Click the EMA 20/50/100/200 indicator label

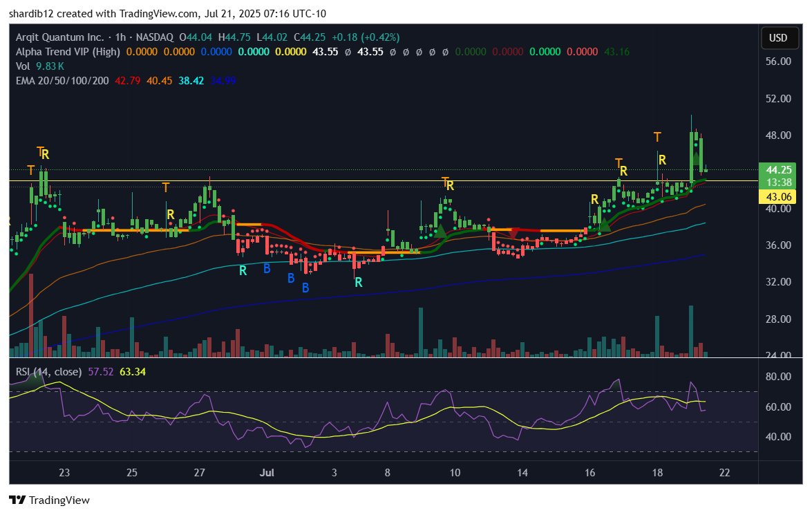coord(62,81)
